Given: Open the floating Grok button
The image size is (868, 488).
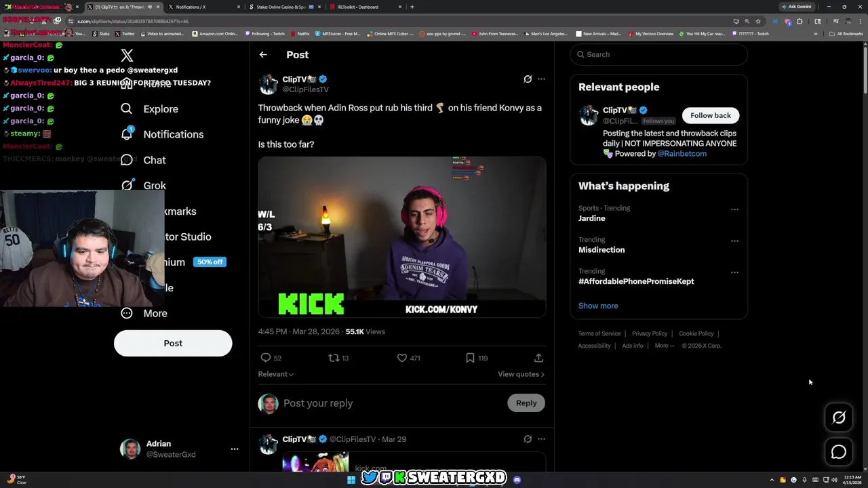Looking at the screenshot, I should coord(839,418).
